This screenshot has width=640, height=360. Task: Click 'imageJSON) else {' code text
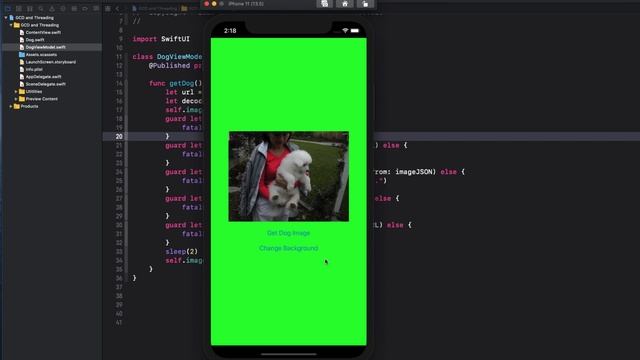coord(430,172)
